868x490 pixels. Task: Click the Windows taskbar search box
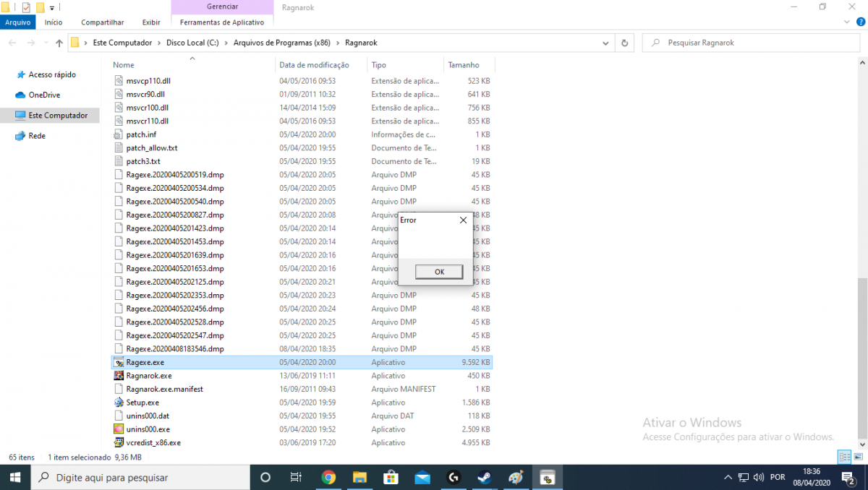pos(141,477)
